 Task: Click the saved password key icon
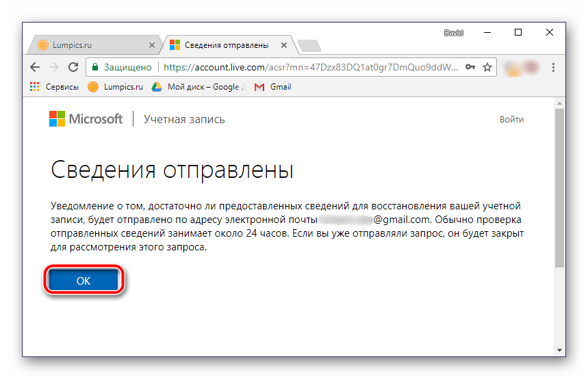[x=470, y=67]
